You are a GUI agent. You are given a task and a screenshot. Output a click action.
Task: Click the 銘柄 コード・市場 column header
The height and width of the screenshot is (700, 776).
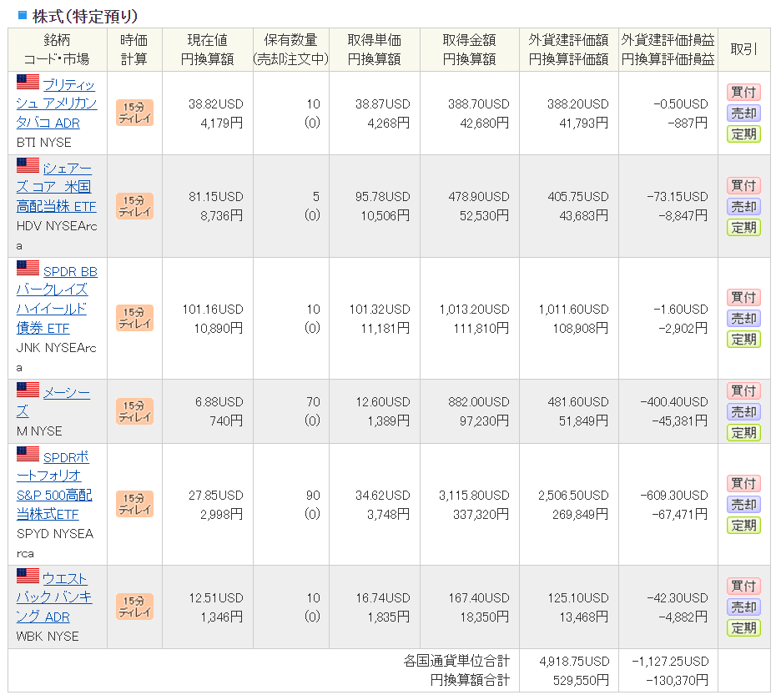pyautogui.click(x=58, y=49)
